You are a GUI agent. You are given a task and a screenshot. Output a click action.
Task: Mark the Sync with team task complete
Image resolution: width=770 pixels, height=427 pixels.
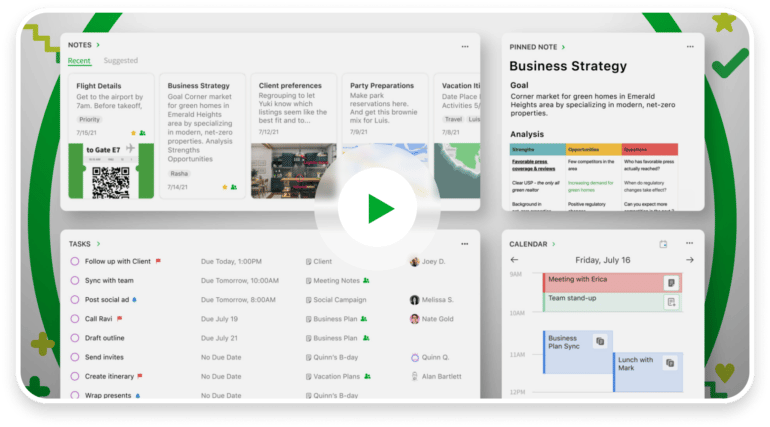[74, 281]
